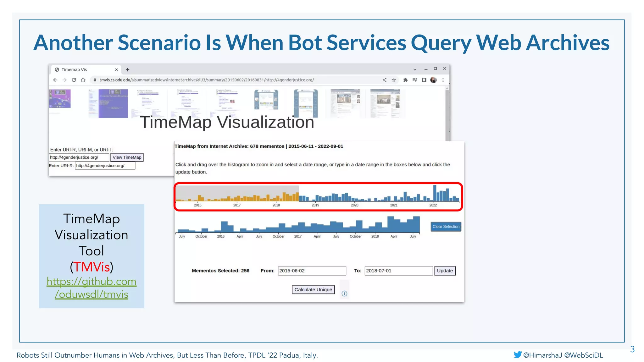Go to browser home page icon
Viewport: 644px width, 362px height.
(x=83, y=80)
